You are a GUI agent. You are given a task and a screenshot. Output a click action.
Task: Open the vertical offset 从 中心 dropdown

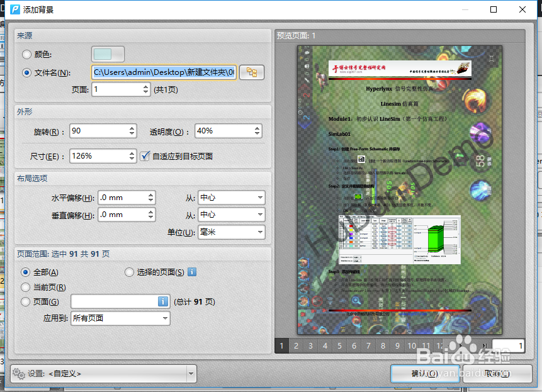(x=232, y=215)
